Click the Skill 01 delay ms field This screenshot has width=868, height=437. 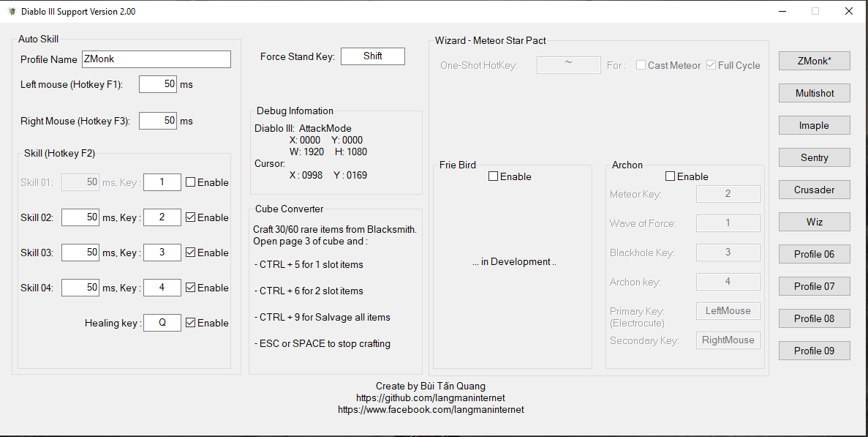pos(80,182)
